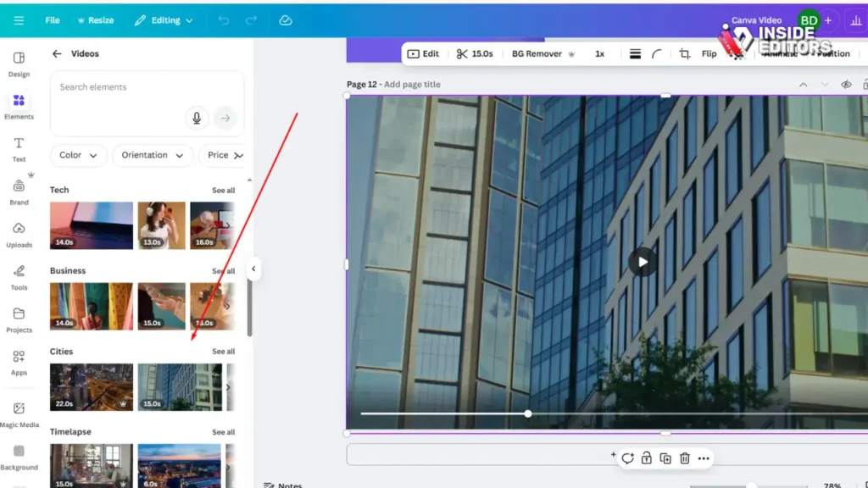
Task: Click the Redo arrow
Action: coord(251,20)
